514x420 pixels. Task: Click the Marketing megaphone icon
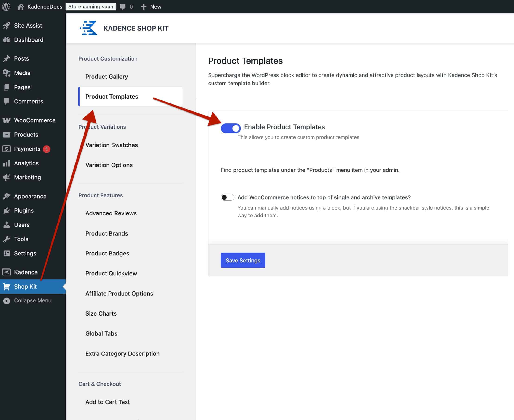click(x=6, y=177)
